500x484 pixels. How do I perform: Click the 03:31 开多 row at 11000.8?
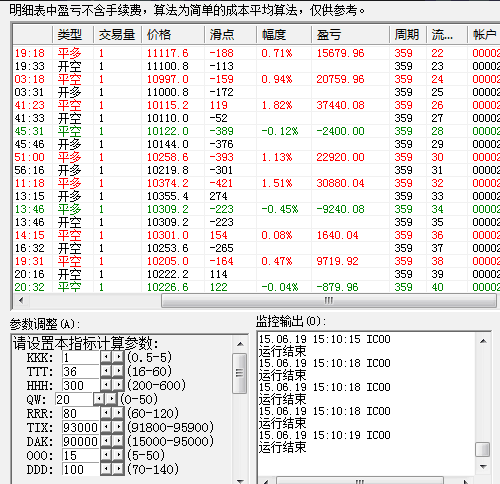point(257,92)
